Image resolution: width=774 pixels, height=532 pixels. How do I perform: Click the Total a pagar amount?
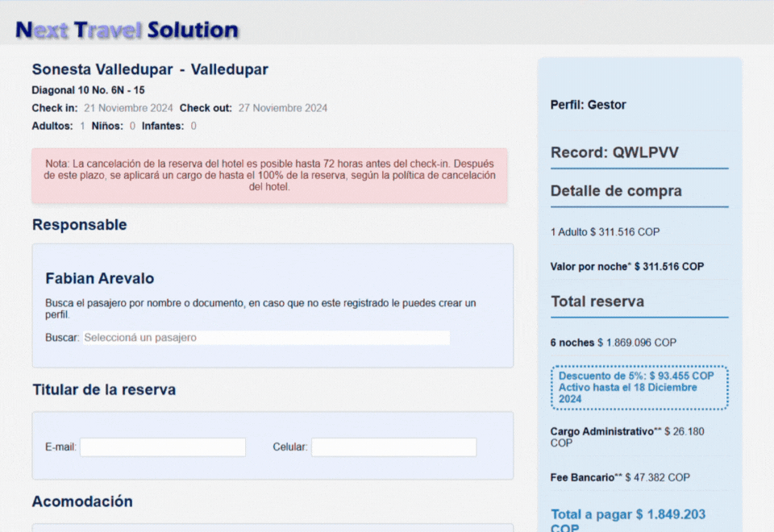click(x=628, y=520)
